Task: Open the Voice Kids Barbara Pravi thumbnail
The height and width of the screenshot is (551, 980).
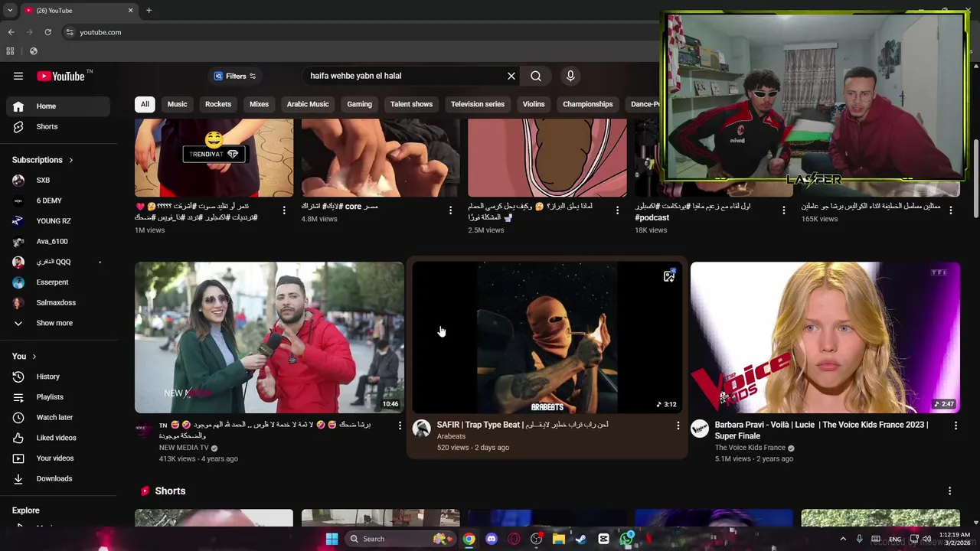Action: click(825, 337)
